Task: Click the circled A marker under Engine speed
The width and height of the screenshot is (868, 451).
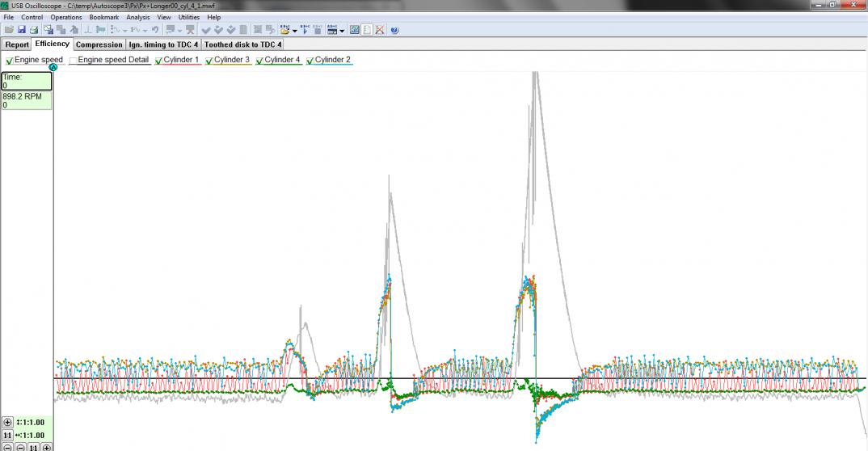Action: pyautogui.click(x=53, y=67)
